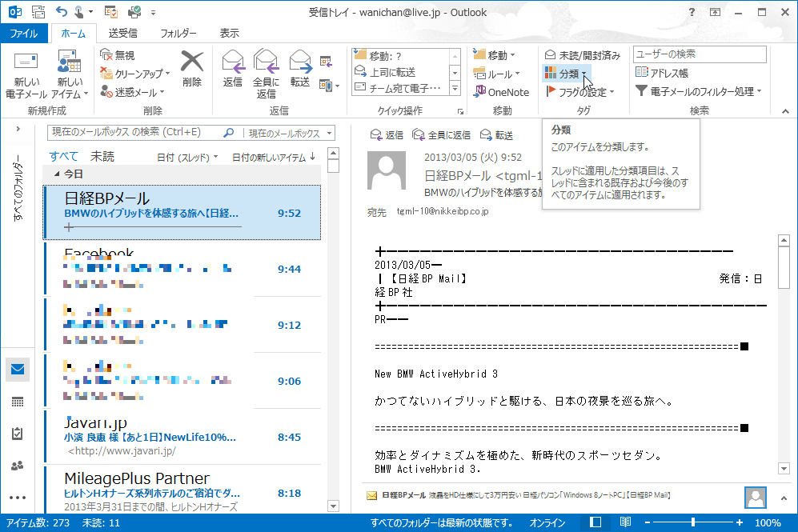Open the 日経BPメール message
Viewport: 798px width, 532px height.
point(182,212)
